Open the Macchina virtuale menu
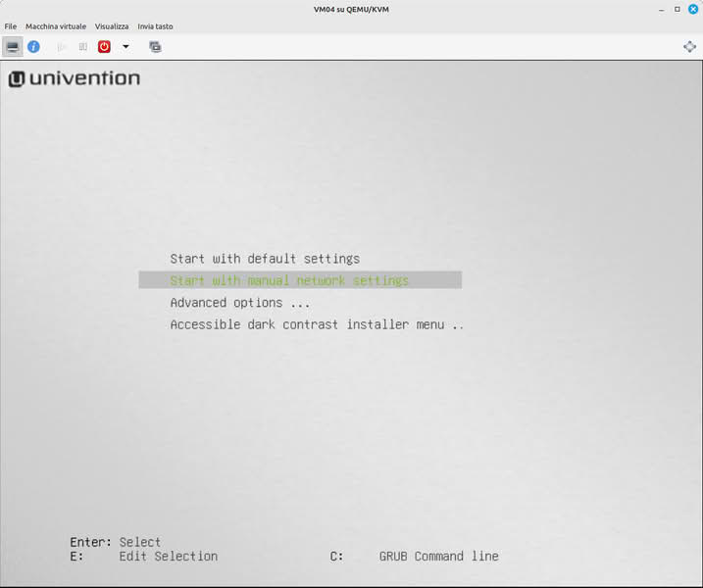This screenshot has width=703, height=588. tap(56, 26)
